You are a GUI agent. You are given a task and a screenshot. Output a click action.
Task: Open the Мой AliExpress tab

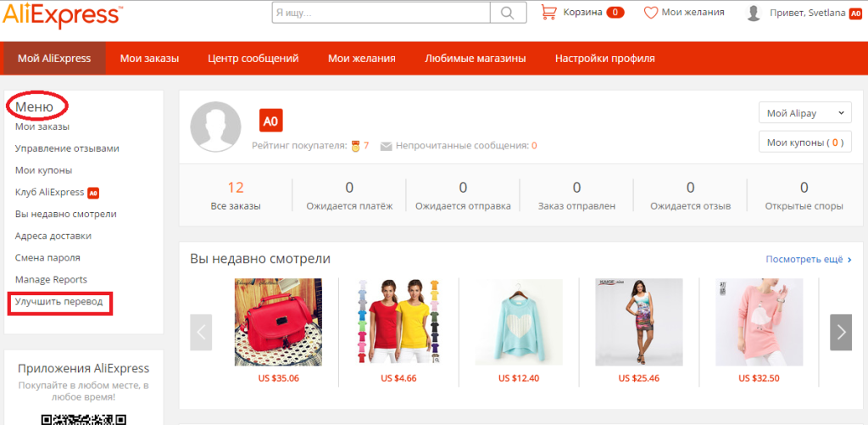[54, 59]
